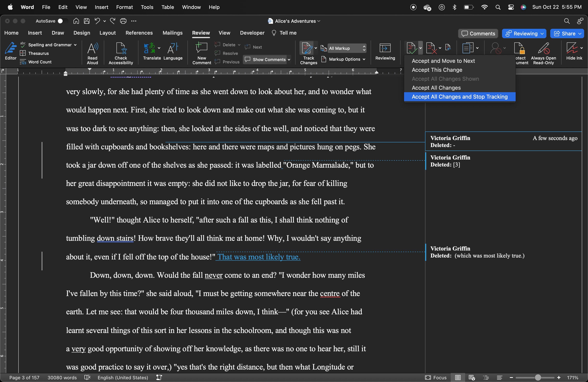Click the Share button

567,34
